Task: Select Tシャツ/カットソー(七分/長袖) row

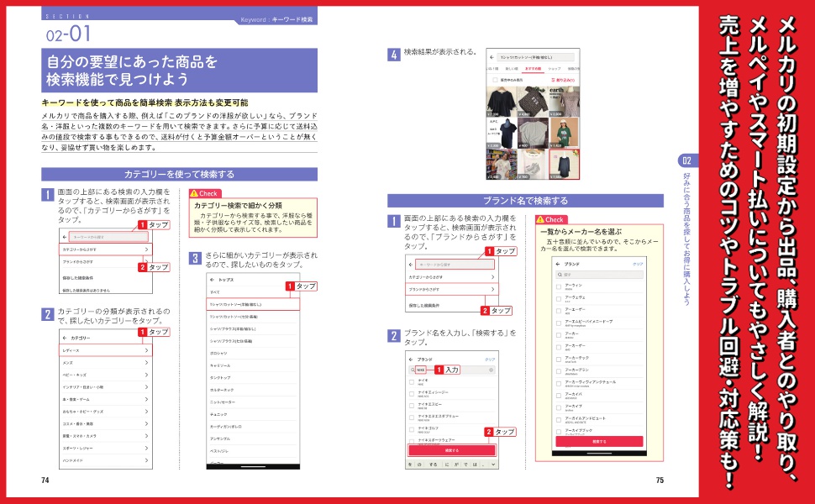Action: click(253, 317)
